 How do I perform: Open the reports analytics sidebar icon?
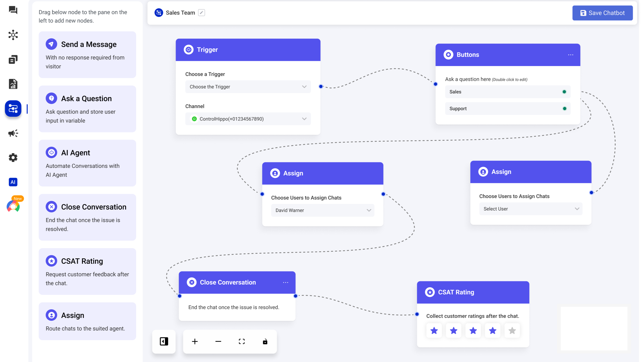(13, 84)
